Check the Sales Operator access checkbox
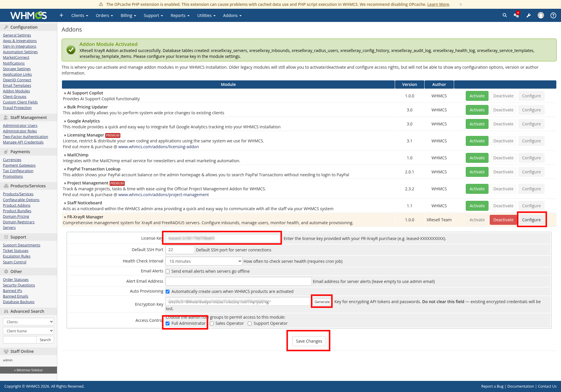Viewport: 561px width, 392px height. (x=212, y=323)
